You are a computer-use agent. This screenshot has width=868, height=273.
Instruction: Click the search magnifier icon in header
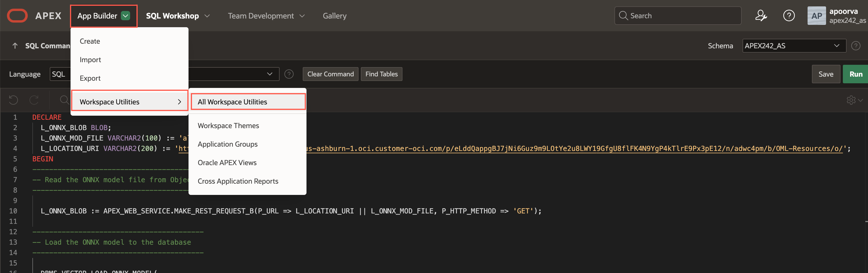[x=623, y=16]
